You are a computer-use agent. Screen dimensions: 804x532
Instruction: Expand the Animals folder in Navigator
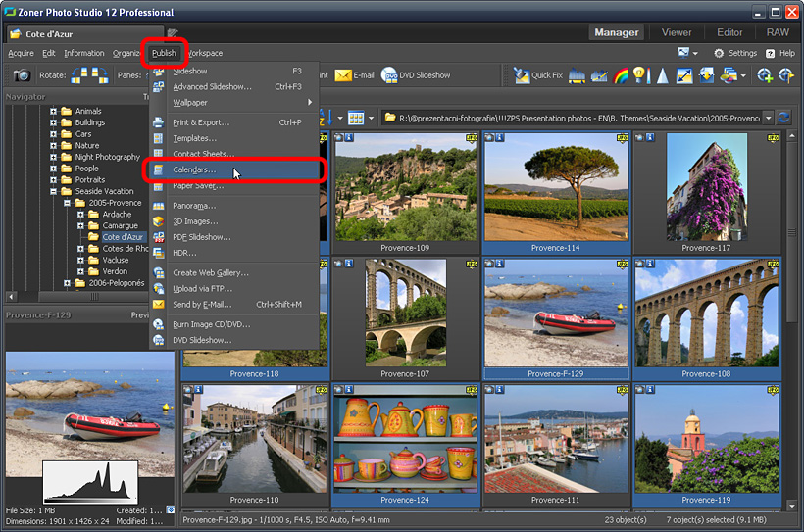[53, 111]
